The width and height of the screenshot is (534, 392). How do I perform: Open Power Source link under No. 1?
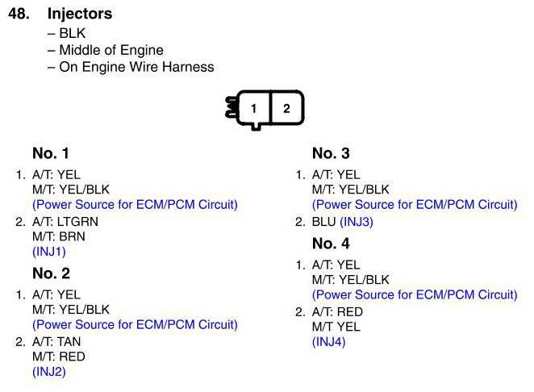click(x=135, y=204)
